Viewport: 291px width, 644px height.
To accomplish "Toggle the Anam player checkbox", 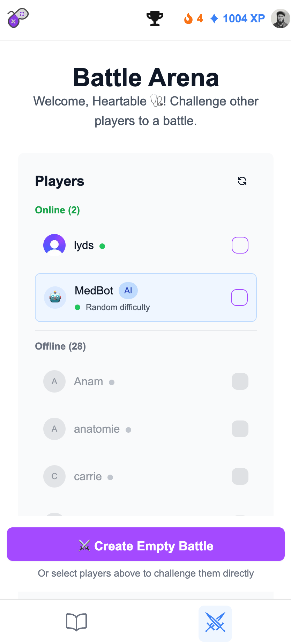I will click(x=240, y=381).
